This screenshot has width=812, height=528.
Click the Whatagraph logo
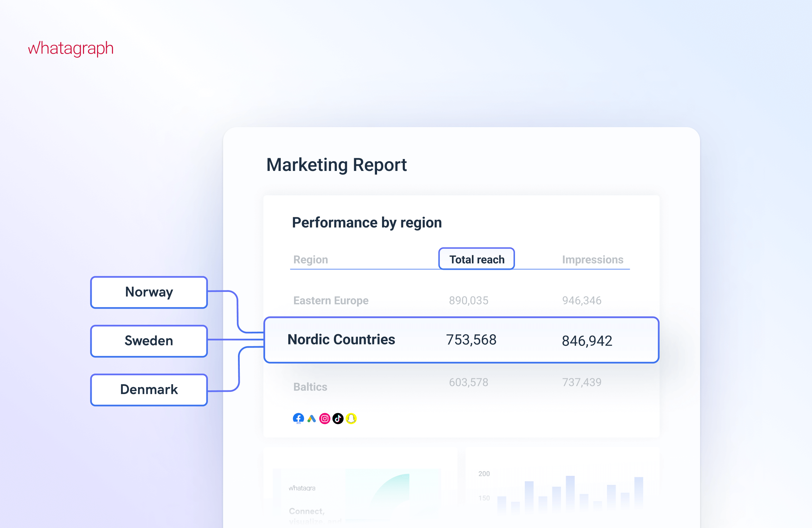71,48
